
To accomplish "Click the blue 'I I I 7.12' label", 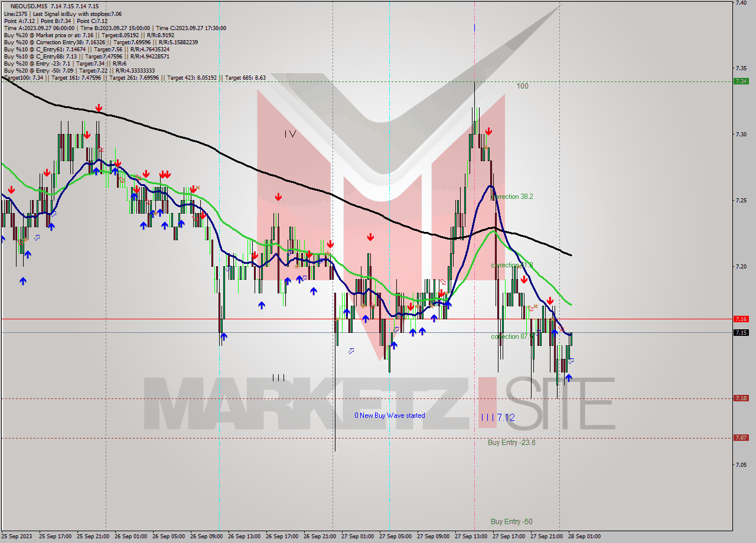I will [x=498, y=417].
